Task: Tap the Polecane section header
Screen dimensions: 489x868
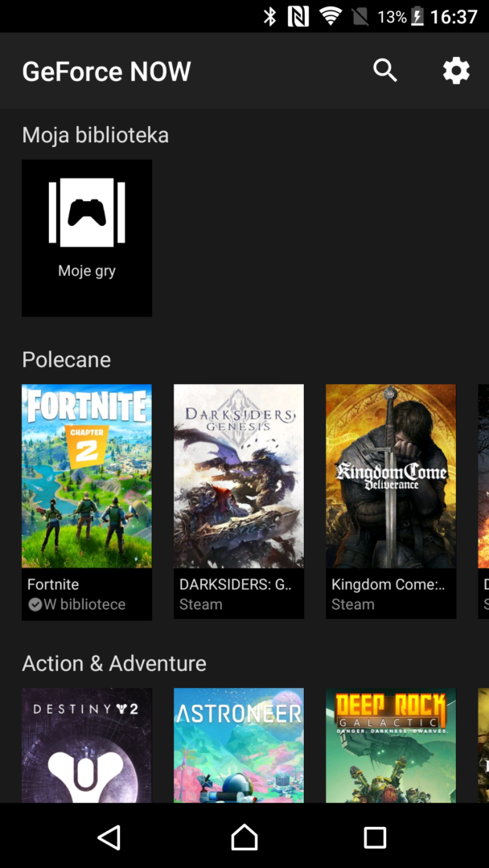Action: coord(67,359)
